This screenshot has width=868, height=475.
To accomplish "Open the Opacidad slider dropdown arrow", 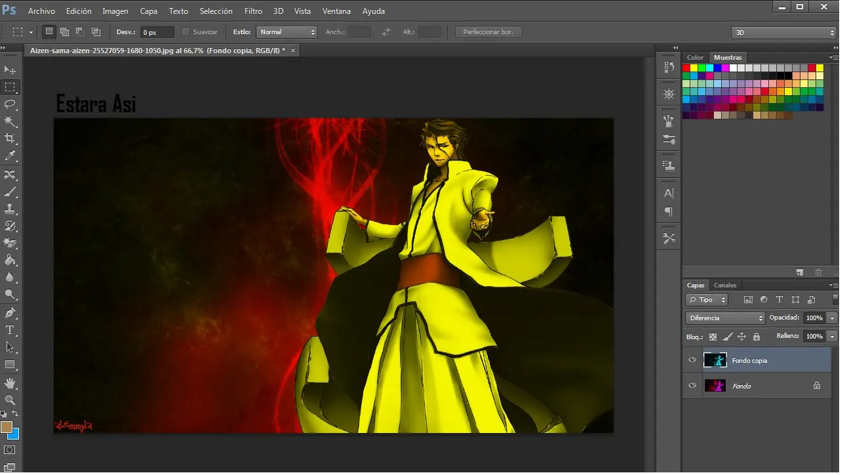I will coord(832,318).
